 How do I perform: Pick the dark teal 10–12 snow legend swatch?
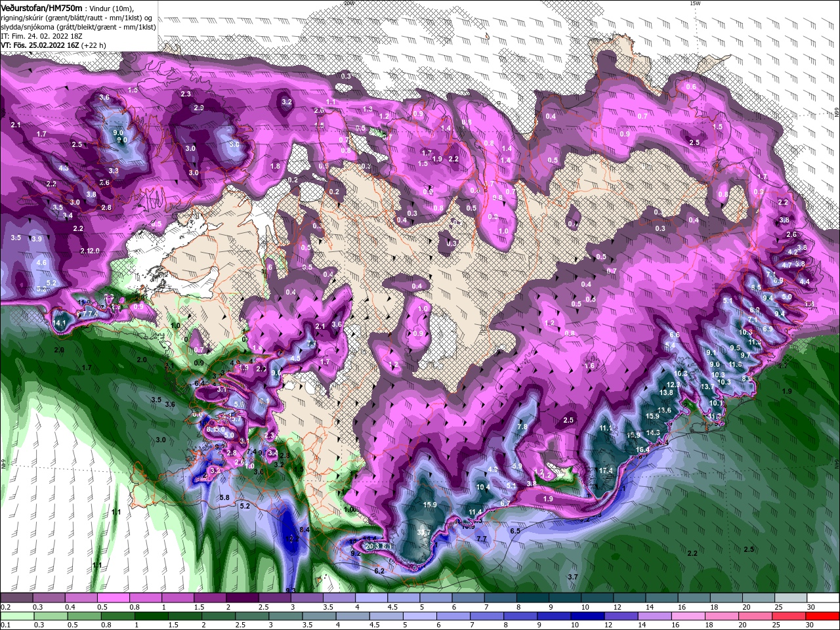[597, 598]
